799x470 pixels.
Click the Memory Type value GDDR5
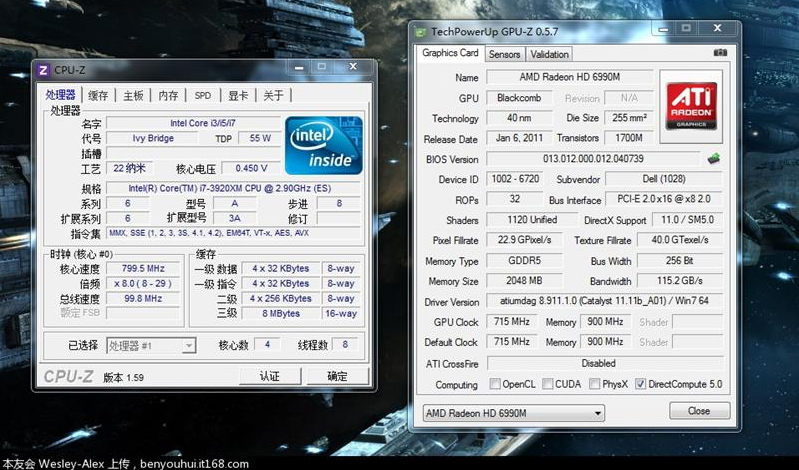click(x=524, y=260)
